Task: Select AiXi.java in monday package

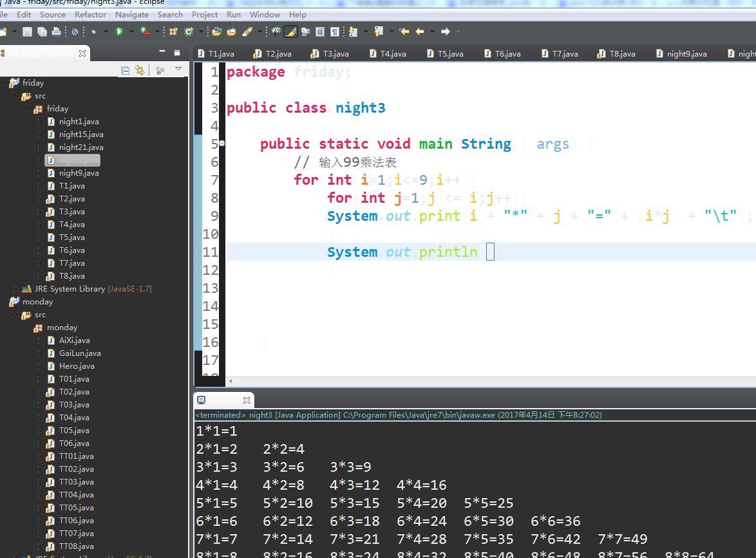Action: click(x=68, y=340)
